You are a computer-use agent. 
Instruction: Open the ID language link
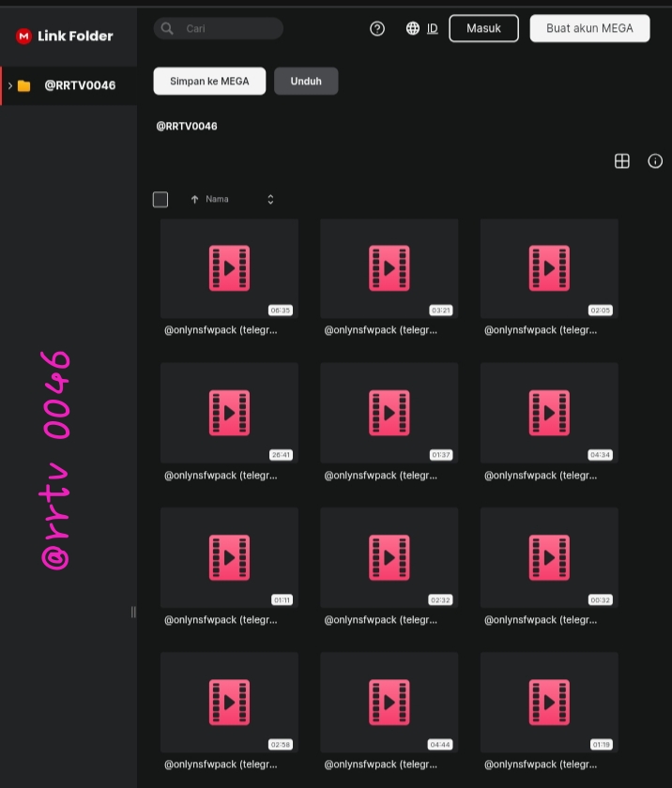[x=433, y=29]
